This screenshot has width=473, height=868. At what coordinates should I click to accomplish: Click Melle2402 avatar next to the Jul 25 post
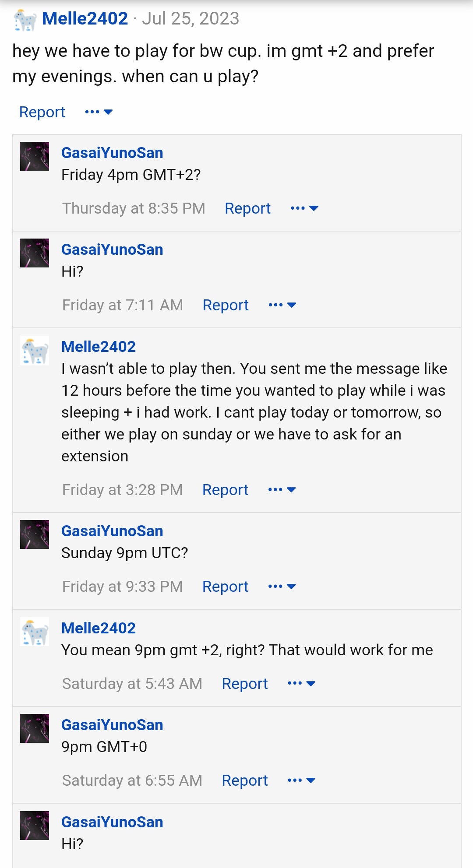[x=25, y=20]
